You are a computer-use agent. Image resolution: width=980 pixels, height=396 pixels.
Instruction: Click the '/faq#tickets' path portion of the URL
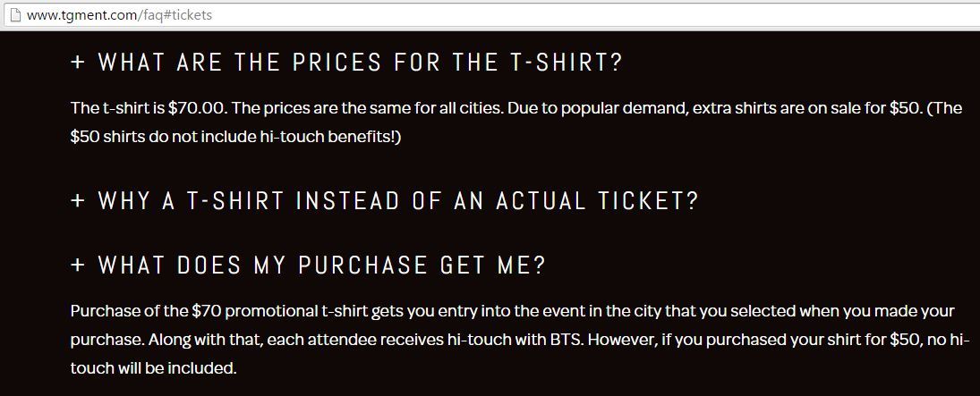(175, 15)
